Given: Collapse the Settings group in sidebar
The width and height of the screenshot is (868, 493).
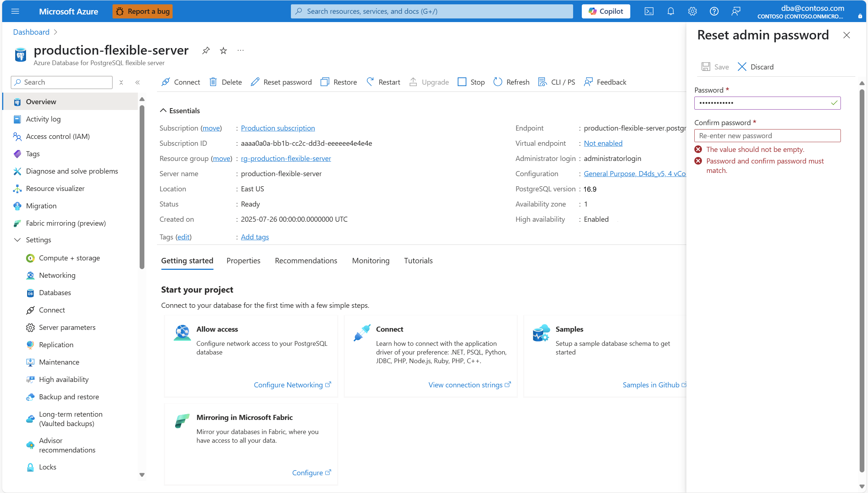Looking at the screenshot, I should tap(17, 240).
